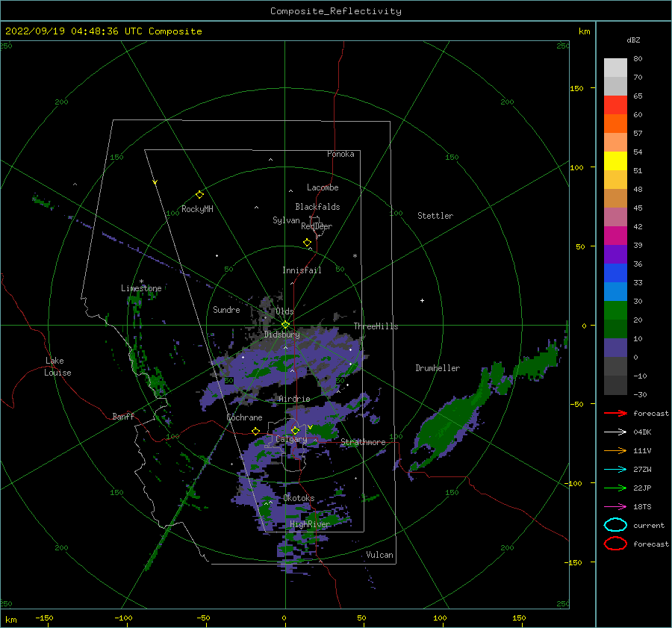Click the yellow diamond marker below RedDeer
The width and height of the screenshot is (672, 628).
point(307,242)
